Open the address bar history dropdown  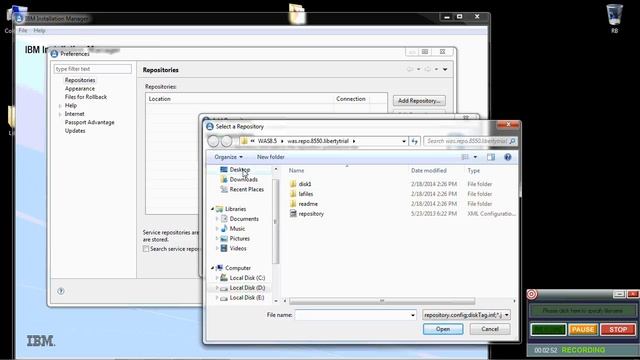[404, 141]
